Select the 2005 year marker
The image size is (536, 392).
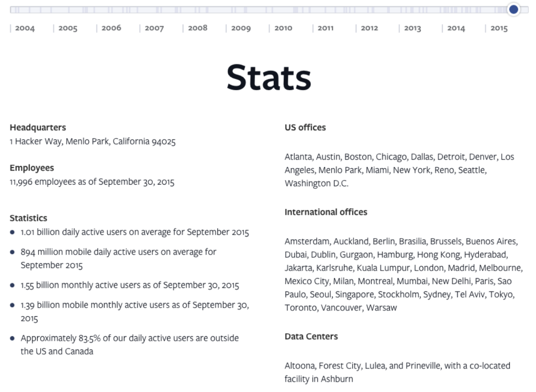[68, 28]
